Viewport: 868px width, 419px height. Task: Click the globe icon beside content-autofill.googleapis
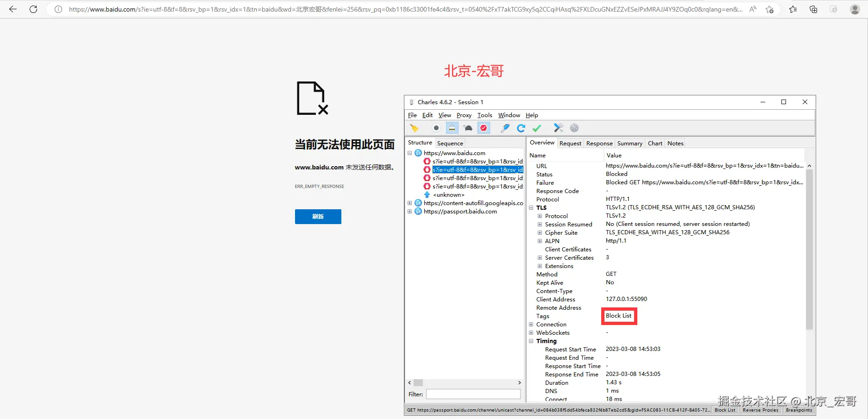coord(418,203)
